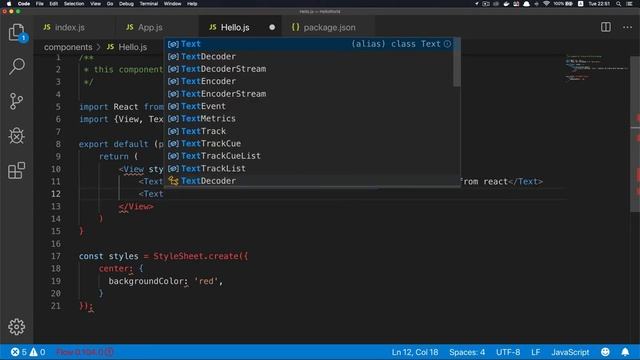This screenshot has width=640, height=360.
Task: Click the suggestion list scrollbar
Action: tap(456, 62)
